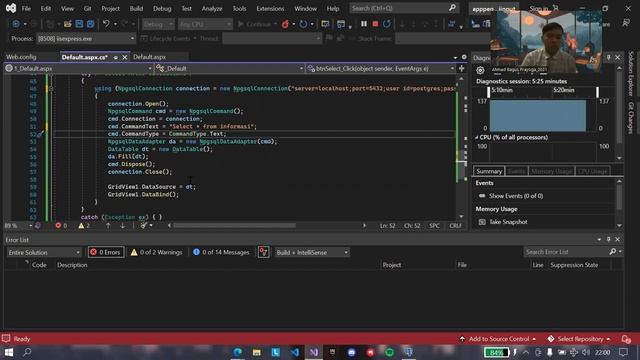Viewport: 640px width, 360px height.
Task: Open Microsoft Edge from the taskbar
Action: [237, 352]
